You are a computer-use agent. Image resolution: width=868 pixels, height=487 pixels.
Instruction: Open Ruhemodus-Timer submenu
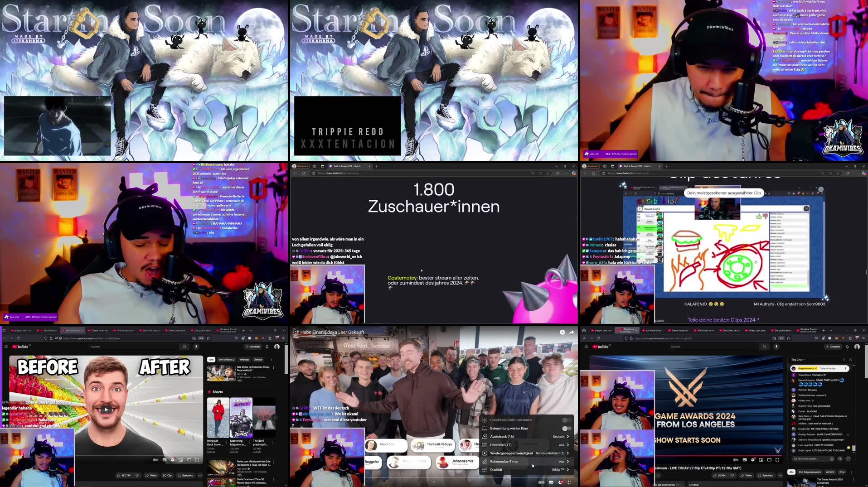click(526, 461)
